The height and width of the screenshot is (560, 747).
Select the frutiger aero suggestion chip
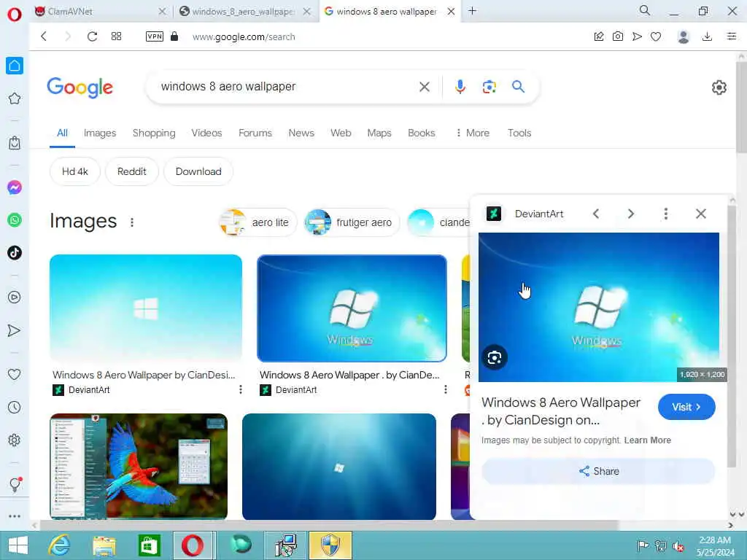coord(352,222)
